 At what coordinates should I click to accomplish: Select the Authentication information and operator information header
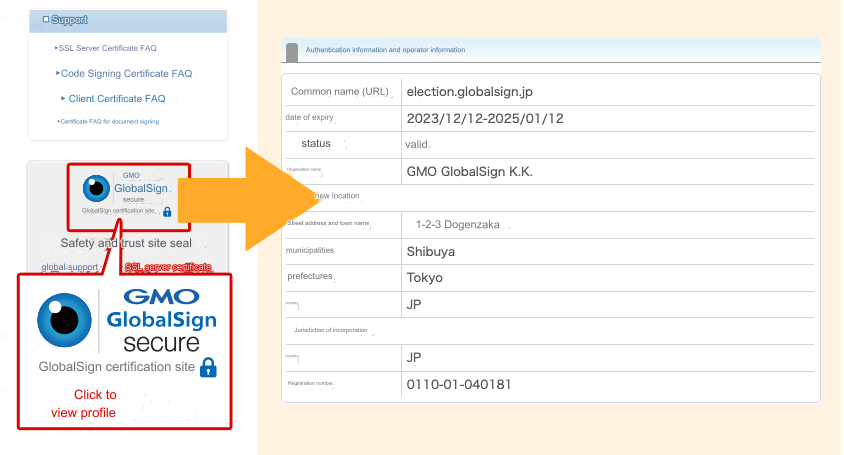[x=385, y=50]
